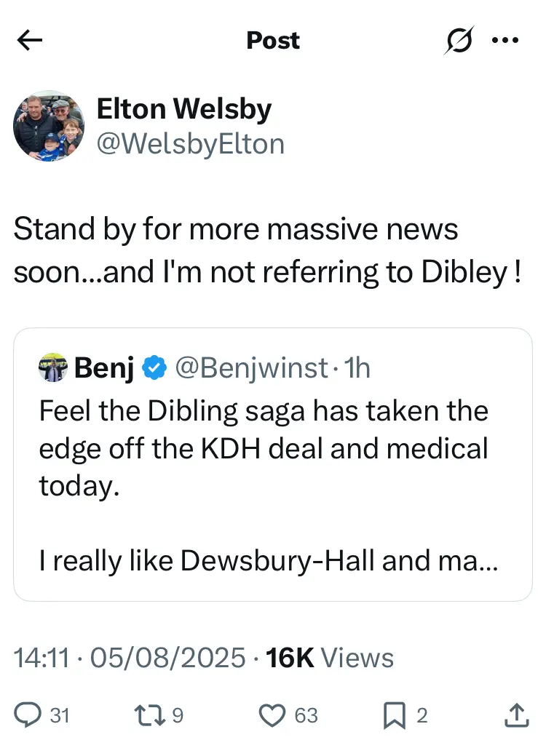Tap the 14:11 · 05/08/2025 timestamp
Image resolution: width=546 pixels, height=756 pixels.
point(130,658)
